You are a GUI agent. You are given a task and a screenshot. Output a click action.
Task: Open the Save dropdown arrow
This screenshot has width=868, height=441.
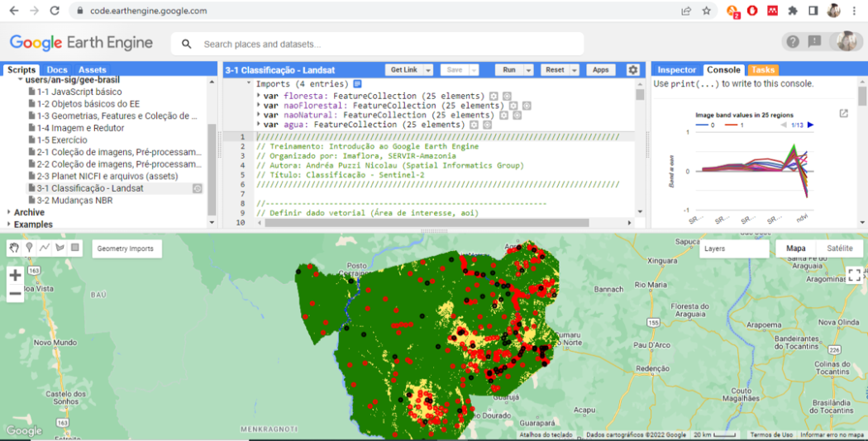coord(474,69)
